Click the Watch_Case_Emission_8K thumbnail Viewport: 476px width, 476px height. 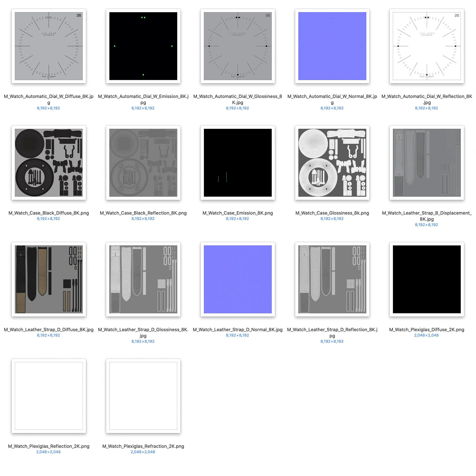coord(238,163)
